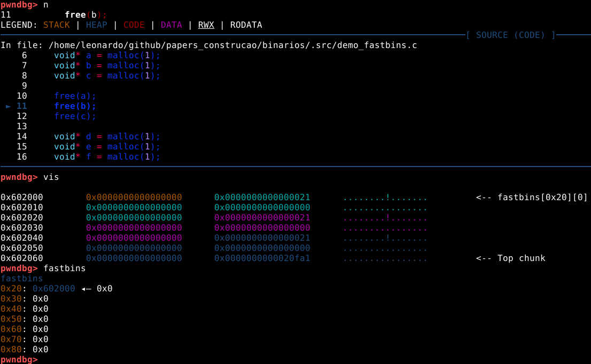Click the current-line arrow marker beside line 11
This screenshot has width=591, height=364.
9,106
